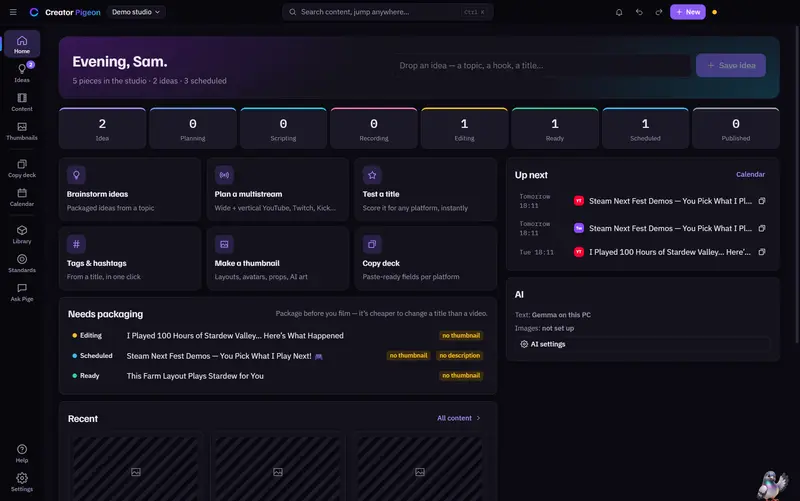The image size is (800, 501).
Task: Open the Make a thumbnail card
Action: 278,258
